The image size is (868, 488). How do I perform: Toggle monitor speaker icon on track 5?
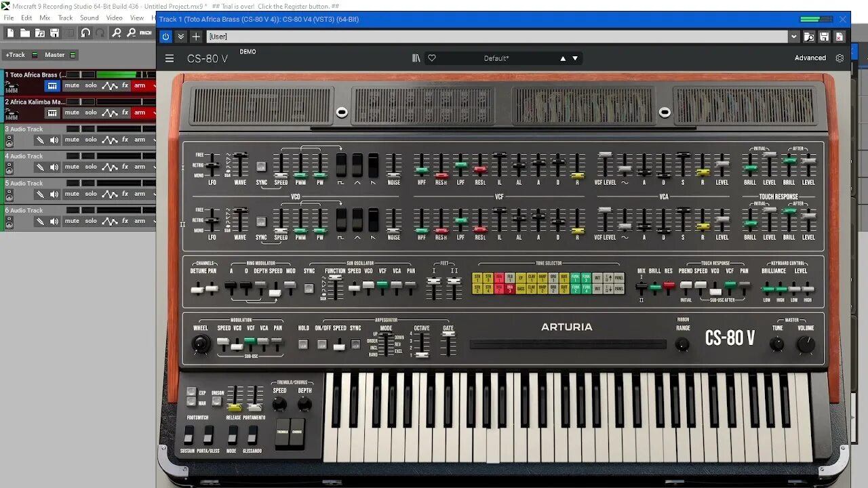tap(54, 194)
